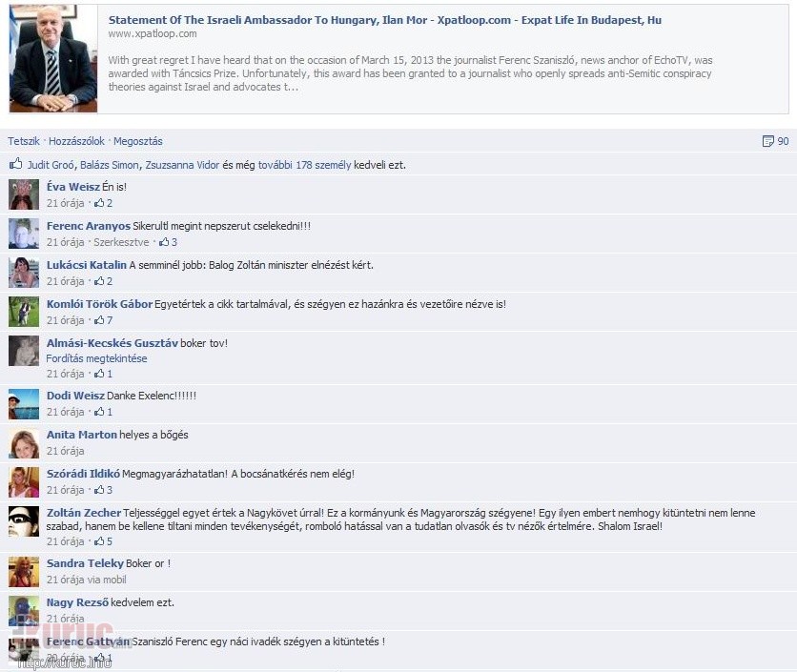Click like icon under Dodi Weisz's comment

99,412
